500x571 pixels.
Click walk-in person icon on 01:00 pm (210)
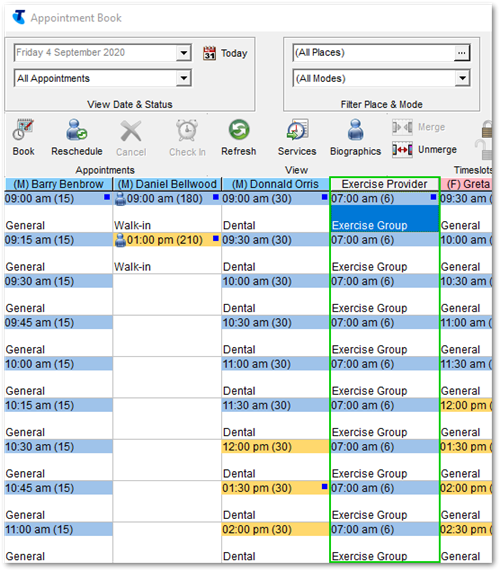tap(120, 240)
